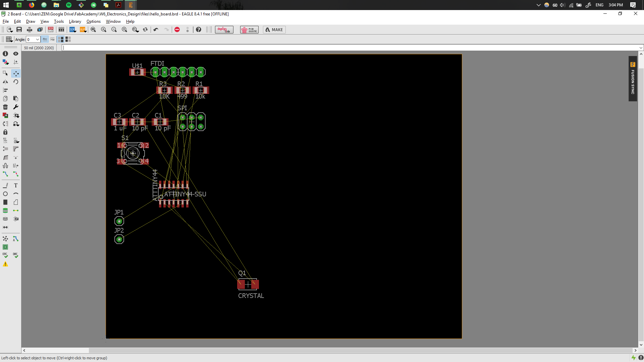Open the Errors warning list
The height and width of the screenshot is (362, 644).
pyautogui.click(x=5, y=264)
